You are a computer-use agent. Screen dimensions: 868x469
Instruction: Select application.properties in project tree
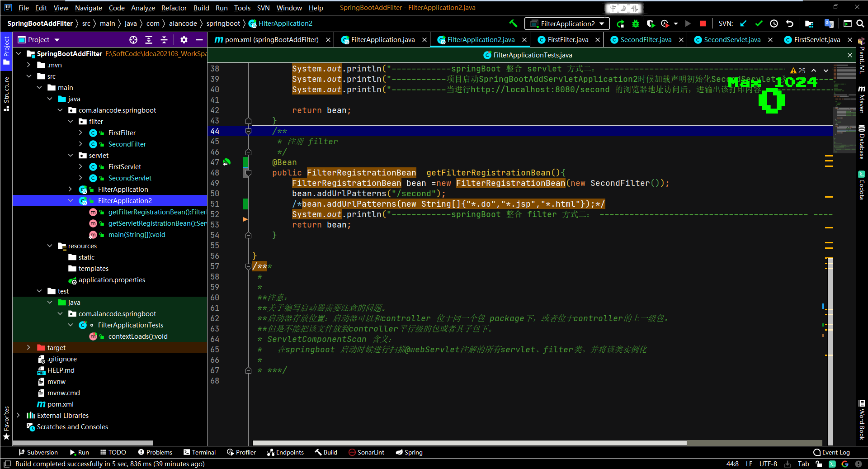tap(112, 280)
